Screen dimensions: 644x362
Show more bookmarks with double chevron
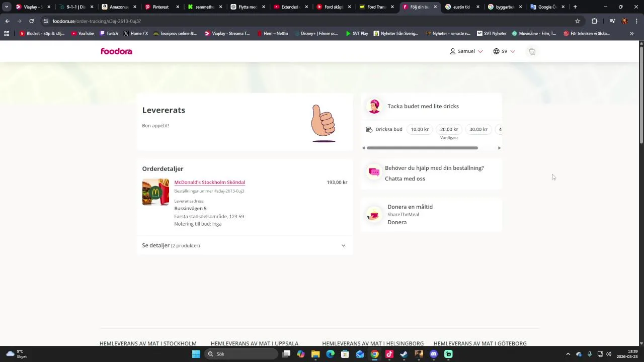[632, 34]
